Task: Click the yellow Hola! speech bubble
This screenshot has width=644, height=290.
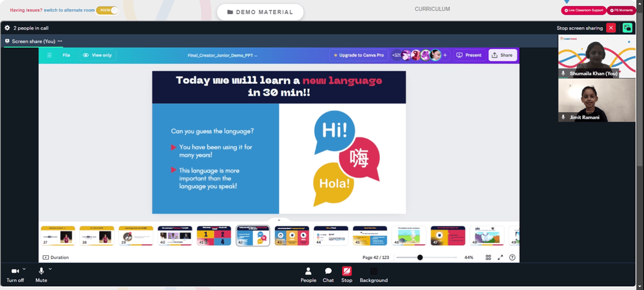Action: click(334, 184)
